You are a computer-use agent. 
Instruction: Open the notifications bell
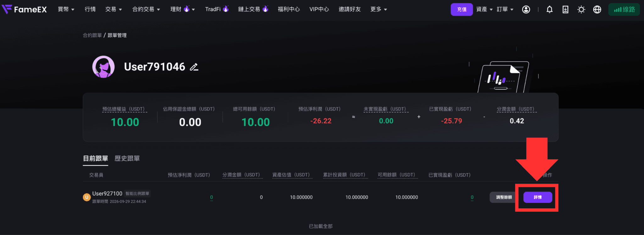549,9
